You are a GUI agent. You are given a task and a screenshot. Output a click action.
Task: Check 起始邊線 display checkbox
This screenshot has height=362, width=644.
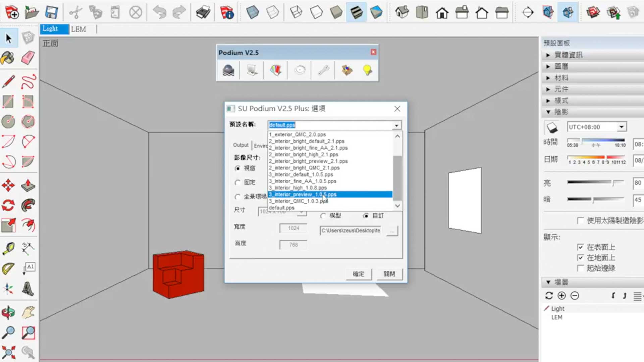click(580, 268)
